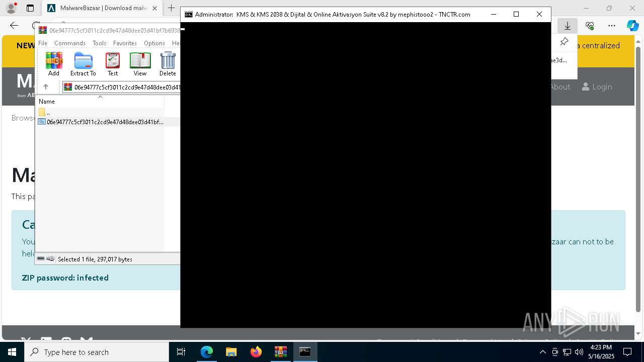This screenshot has height=362, width=644.
Task: Open File Explorer from the taskbar
Action: [x=231, y=352]
